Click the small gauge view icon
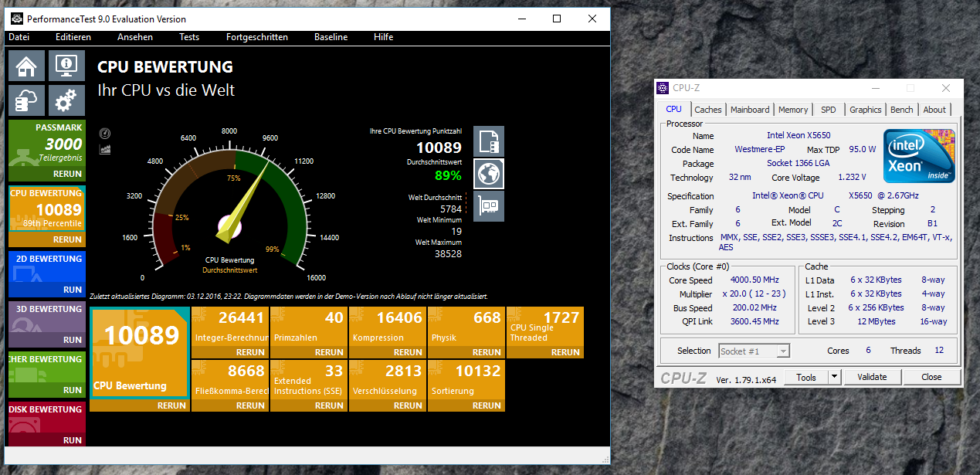This screenshot has width=980, height=475. (105, 134)
